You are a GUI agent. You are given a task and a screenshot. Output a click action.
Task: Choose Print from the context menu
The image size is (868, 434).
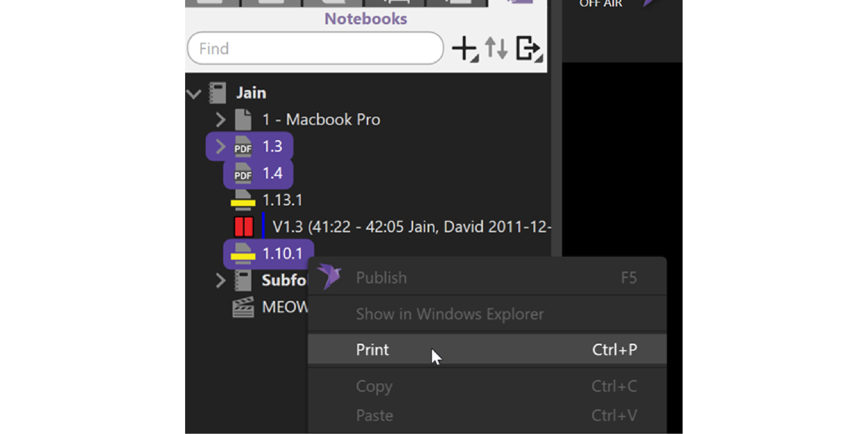point(372,350)
